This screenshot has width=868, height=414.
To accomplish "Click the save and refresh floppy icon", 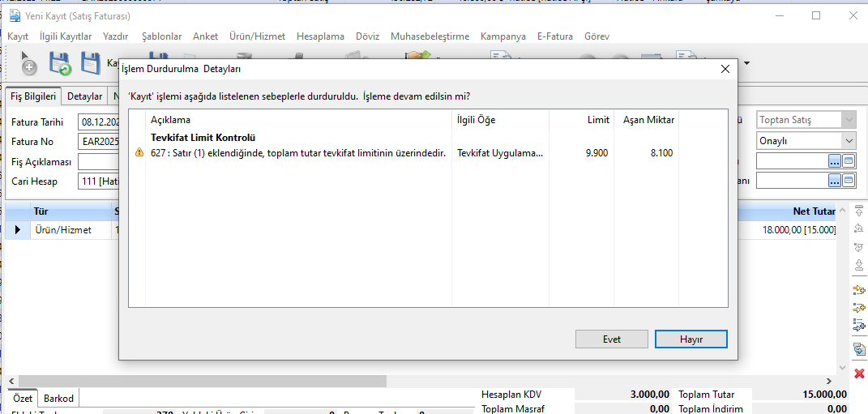I will pyautogui.click(x=60, y=63).
